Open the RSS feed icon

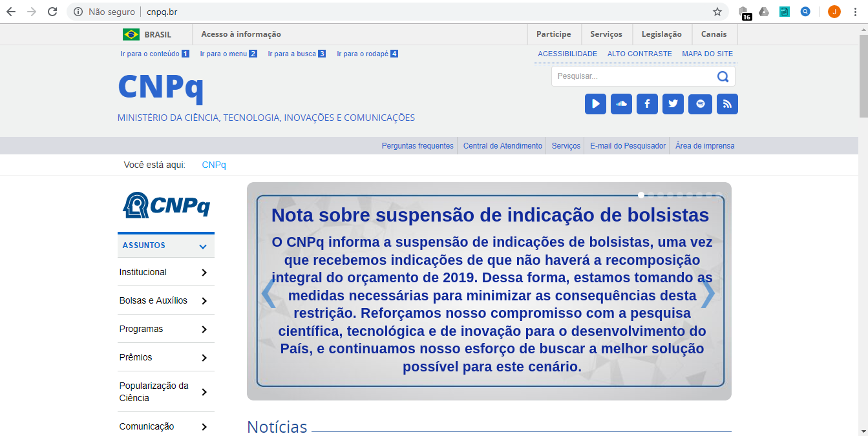click(x=727, y=104)
